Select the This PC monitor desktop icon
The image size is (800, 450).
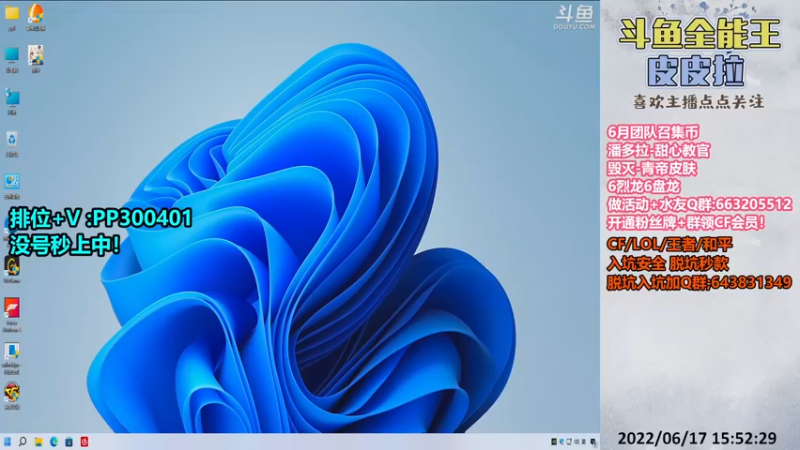click(12, 55)
